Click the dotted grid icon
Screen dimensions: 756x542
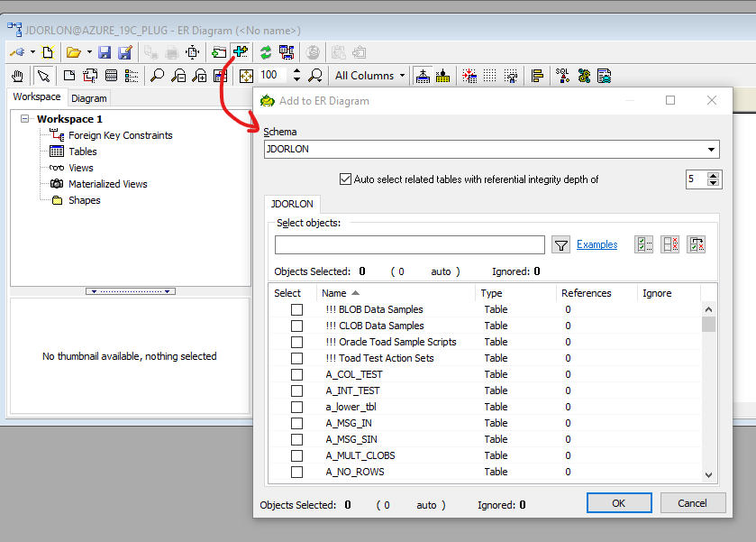pyautogui.click(x=490, y=76)
